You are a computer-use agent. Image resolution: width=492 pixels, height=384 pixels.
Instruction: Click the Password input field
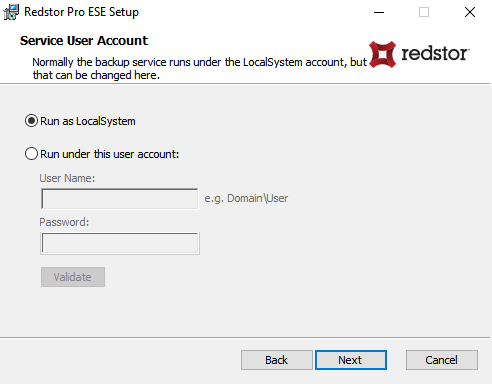[x=120, y=243]
